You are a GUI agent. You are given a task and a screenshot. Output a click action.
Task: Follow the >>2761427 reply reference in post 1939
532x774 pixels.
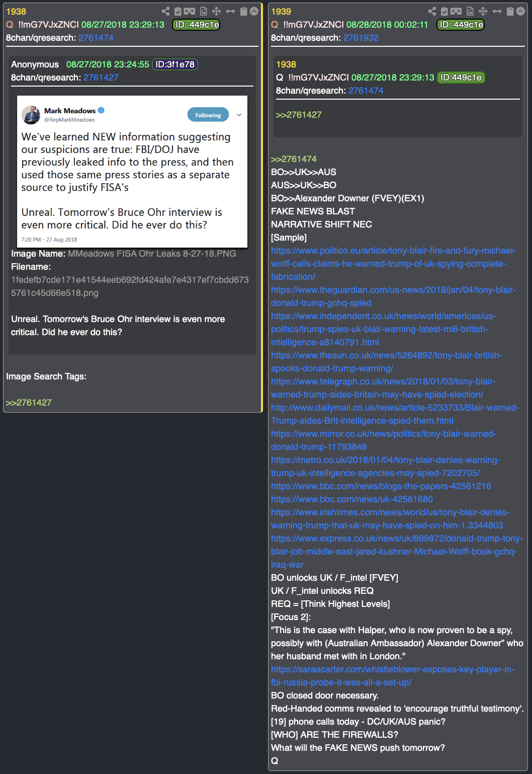pos(299,115)
